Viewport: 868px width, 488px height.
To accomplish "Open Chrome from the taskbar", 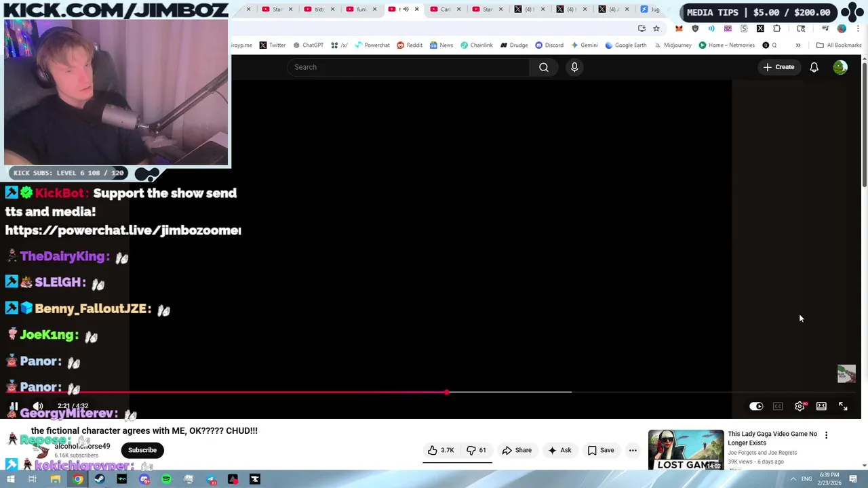I will (x=78, y=479).
